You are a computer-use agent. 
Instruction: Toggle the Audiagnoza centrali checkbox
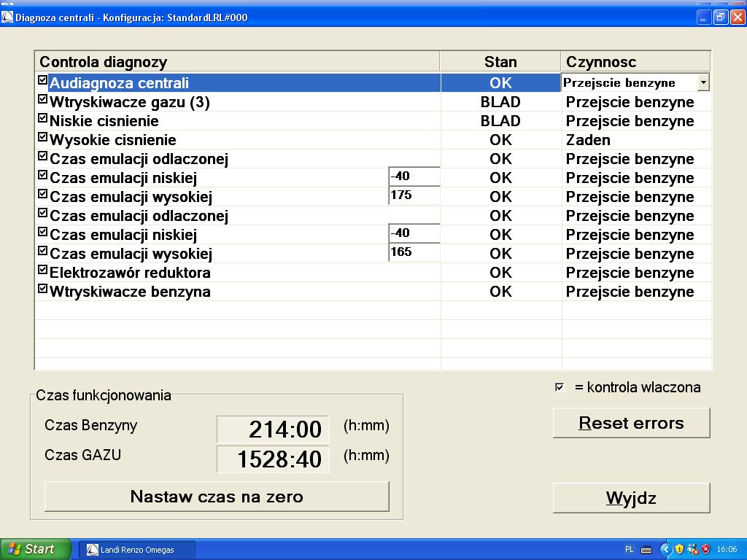pyautogui.click(x=43, y=80)
